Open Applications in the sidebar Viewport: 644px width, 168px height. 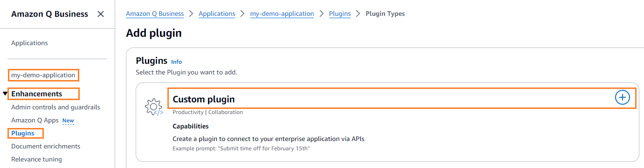[x=29, y=43]
